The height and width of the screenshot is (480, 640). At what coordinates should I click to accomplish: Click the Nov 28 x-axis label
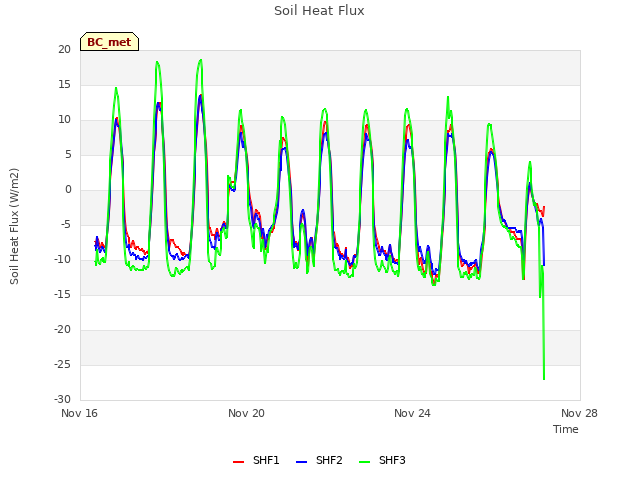click(579, 413)
